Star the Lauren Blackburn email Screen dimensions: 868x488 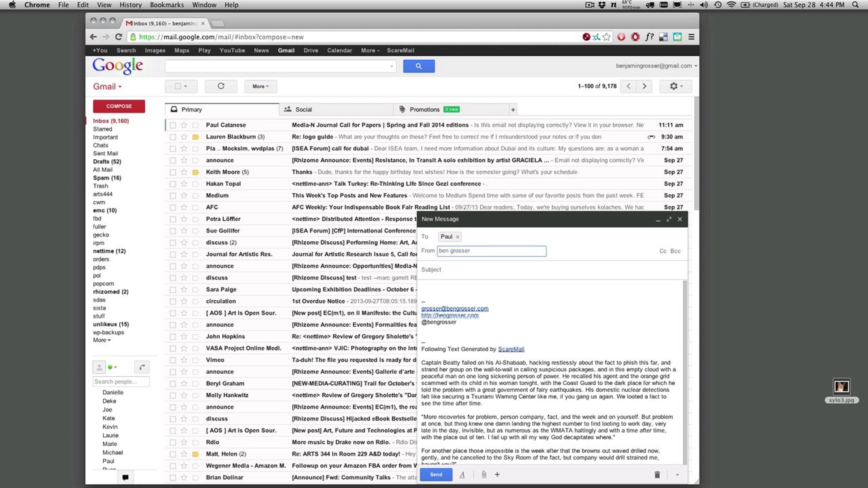(x=184, y=137)
